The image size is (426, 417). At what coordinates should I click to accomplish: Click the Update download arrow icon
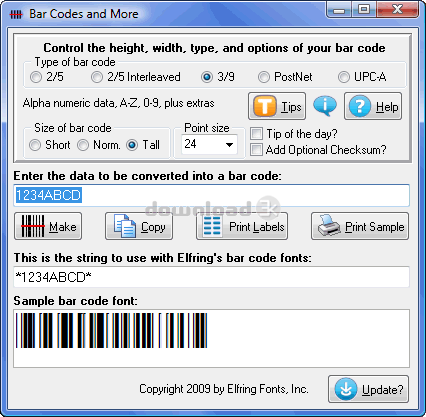pos(346,389)
